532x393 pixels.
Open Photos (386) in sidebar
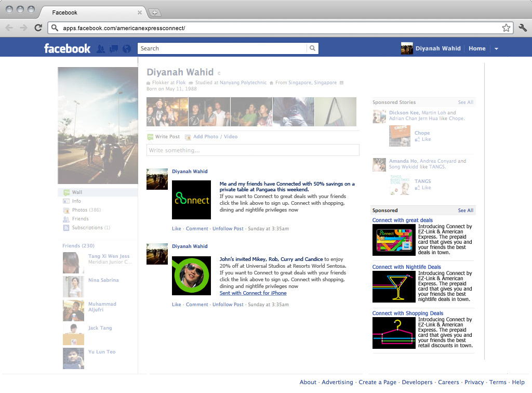pos(86,209)
